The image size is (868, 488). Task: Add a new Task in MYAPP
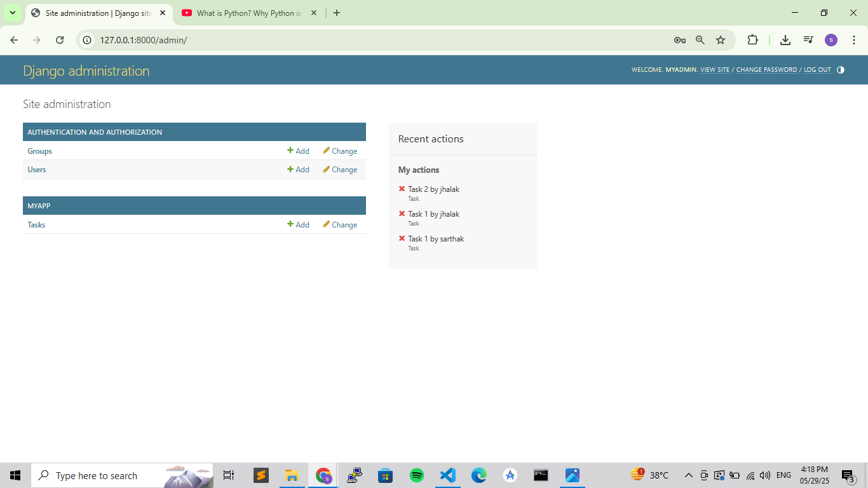pos(298,225)
